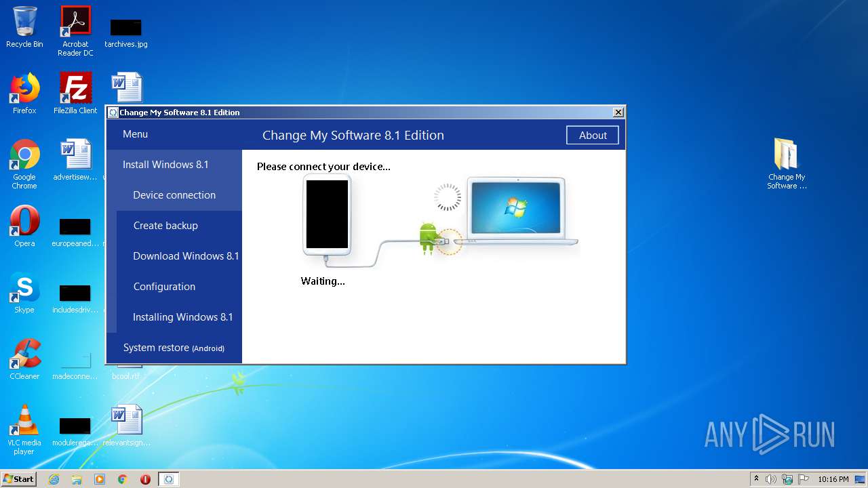Launch VLC media player shortcut
868x488 pixels.
coord(24,430)
